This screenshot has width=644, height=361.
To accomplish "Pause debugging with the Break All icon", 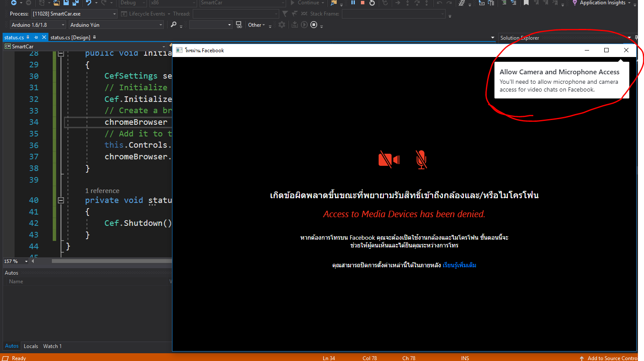I will click(x=353, y=3).
